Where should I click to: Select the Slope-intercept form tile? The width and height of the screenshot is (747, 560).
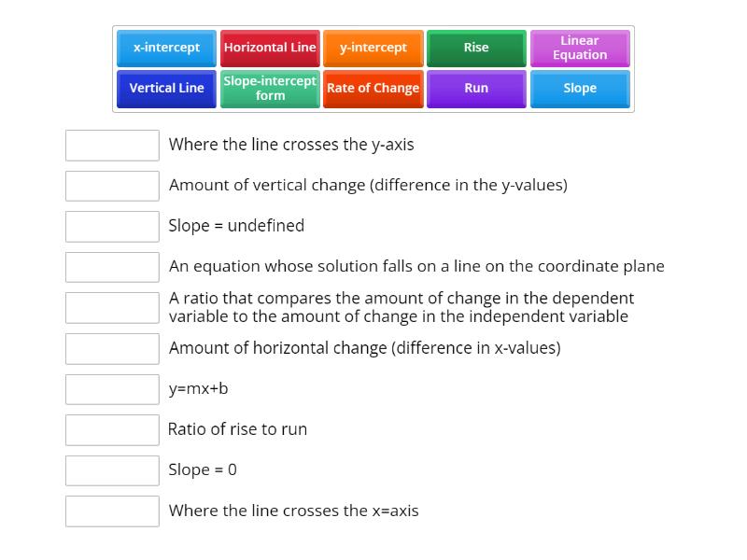coord(270,89)
